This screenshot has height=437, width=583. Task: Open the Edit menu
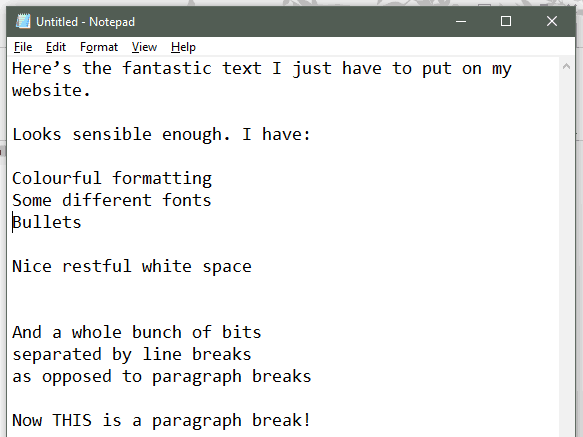click(x=56, y=47)
